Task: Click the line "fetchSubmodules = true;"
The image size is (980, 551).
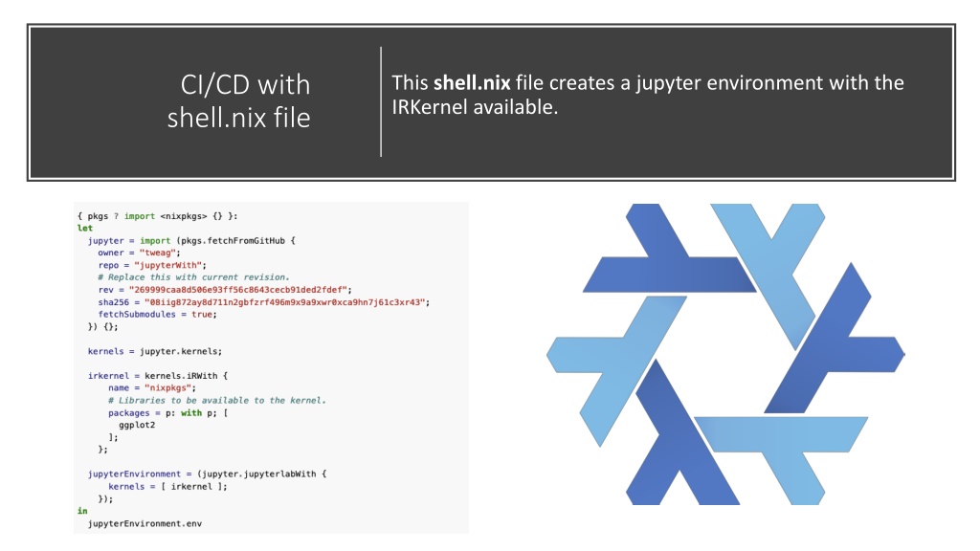Action: (x=158, y=314)
